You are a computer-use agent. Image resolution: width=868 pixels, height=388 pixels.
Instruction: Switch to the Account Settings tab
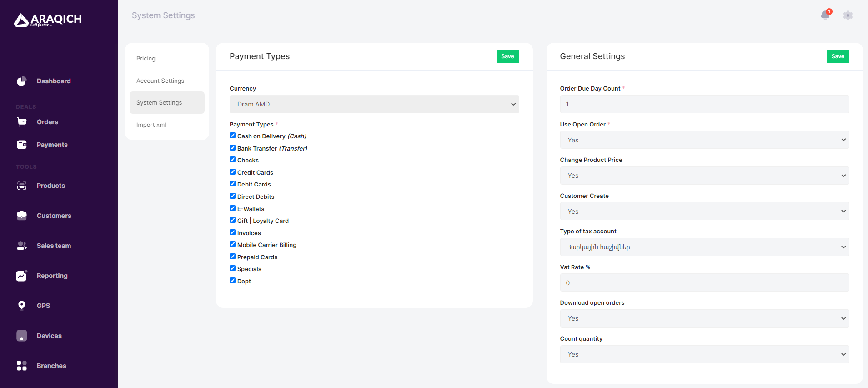pyautogui.click(x=160, y=81)
